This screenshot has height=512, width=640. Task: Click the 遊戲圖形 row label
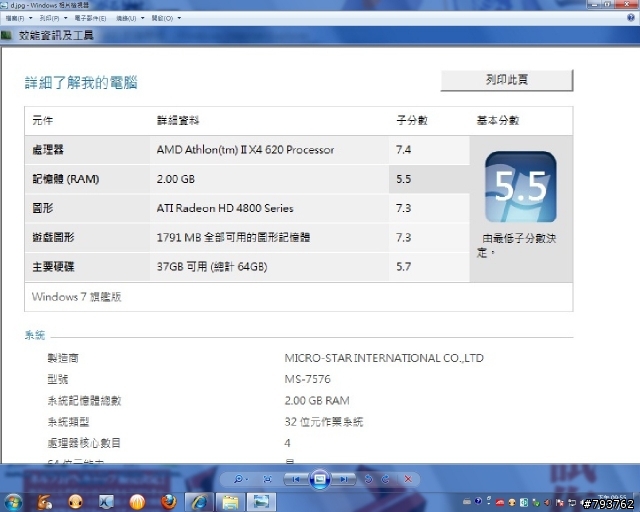(x=53, y=237)
